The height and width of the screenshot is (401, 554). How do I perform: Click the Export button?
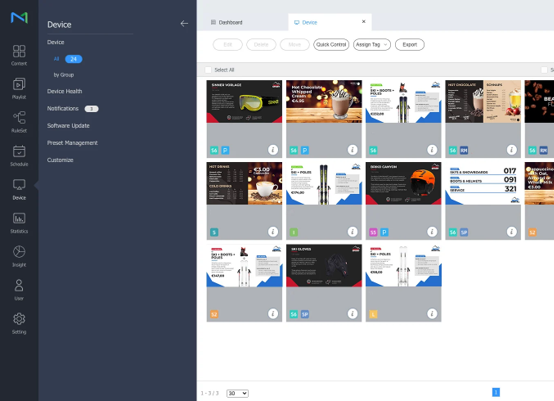[x=409, y=45]
